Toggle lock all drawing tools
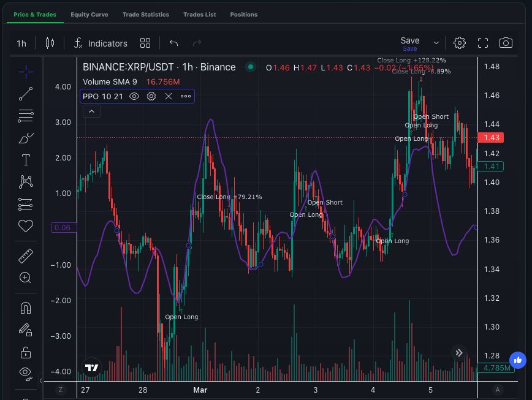Image resolution: width=532 pixels, height=400 pixels. point(26,353)
